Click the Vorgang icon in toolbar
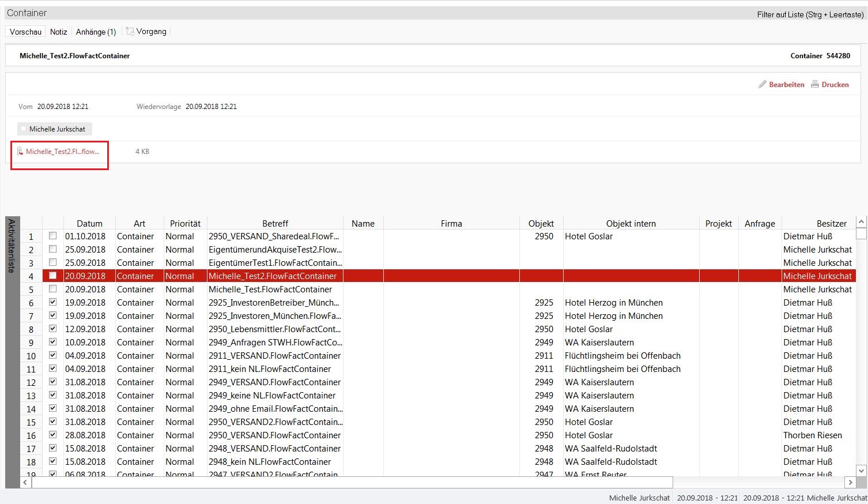 coord(130,32)
